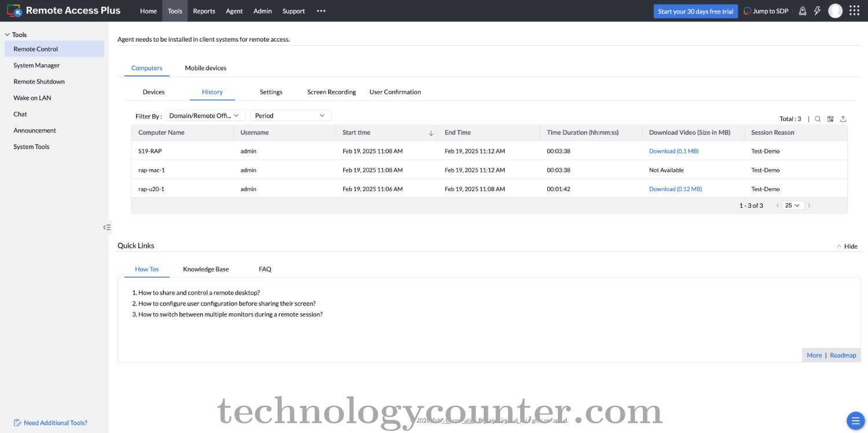Open the Domain/Remote Office filter dropdown
The width and height of the screenshot is (868, 433).
205,116
